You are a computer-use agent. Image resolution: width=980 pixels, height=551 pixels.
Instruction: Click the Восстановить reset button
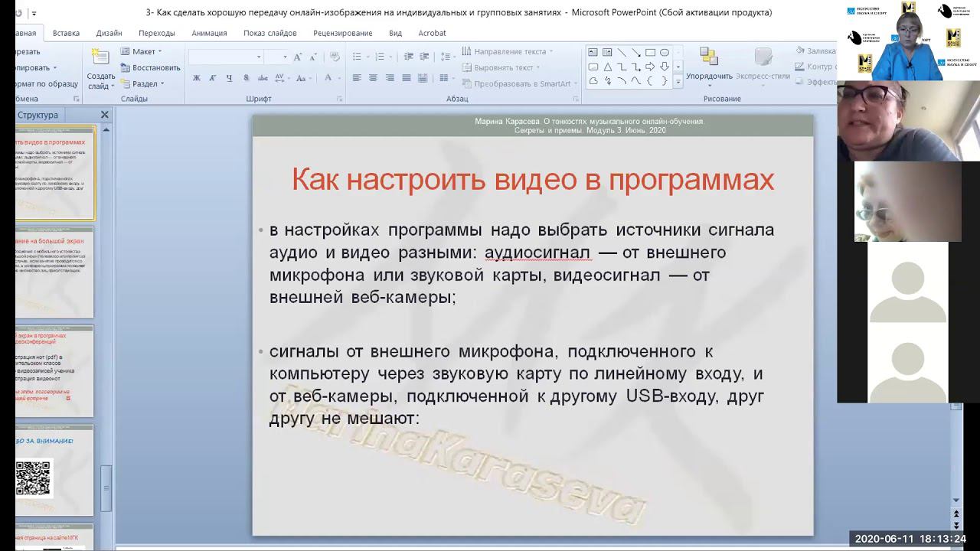point(150,67)
